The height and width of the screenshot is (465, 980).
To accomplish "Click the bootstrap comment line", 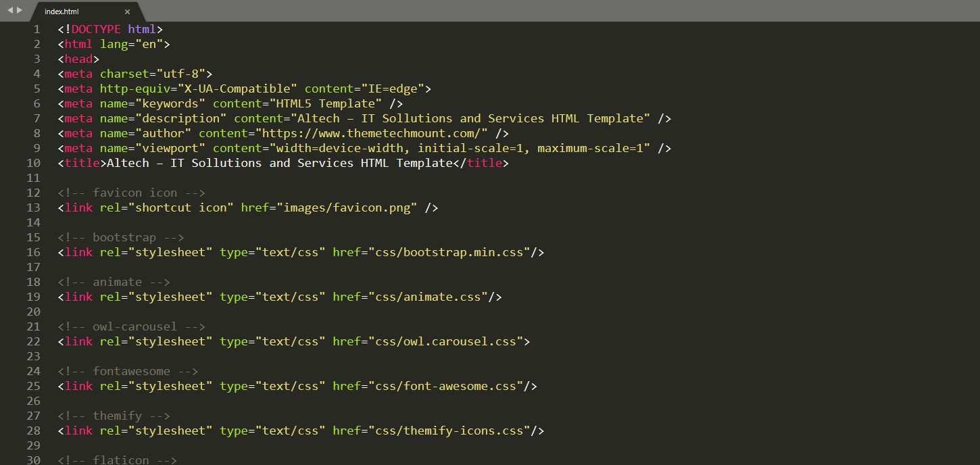I will coord(121,237).
